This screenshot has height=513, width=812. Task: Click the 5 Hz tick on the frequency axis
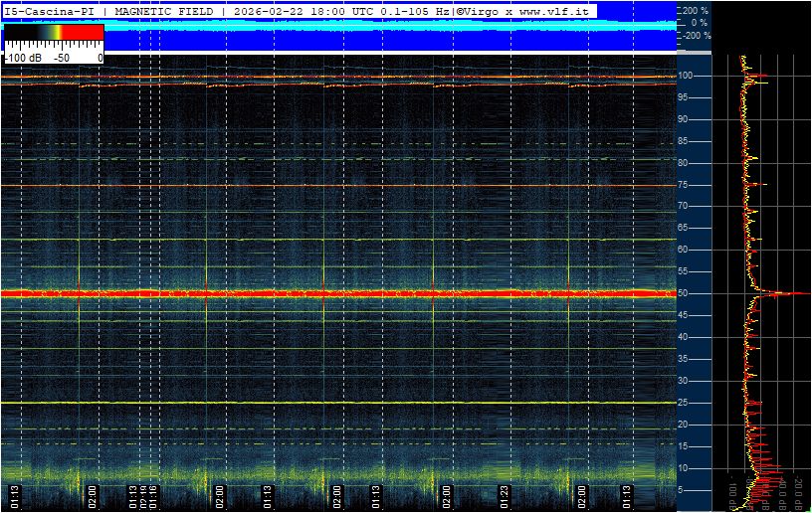(x=683, y=490)
